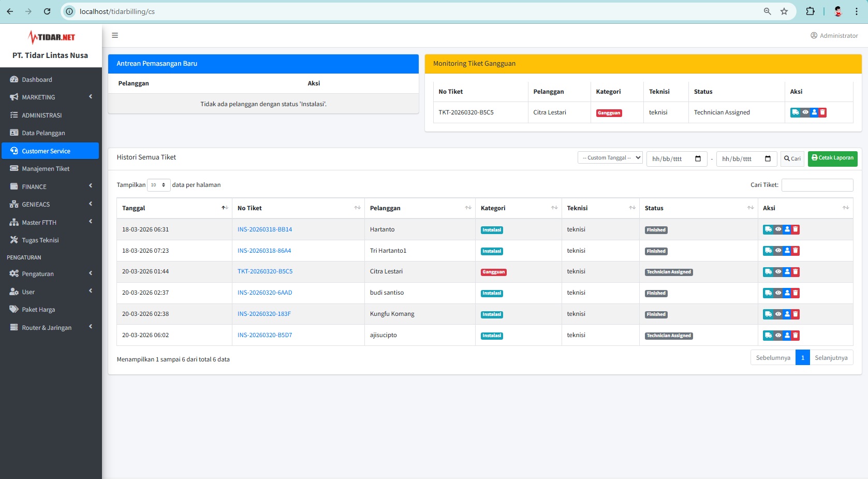868x479 pixels.
Task: Open Dashboard from the sidebar
Action: pyautogui.click(x=51, y=80)
